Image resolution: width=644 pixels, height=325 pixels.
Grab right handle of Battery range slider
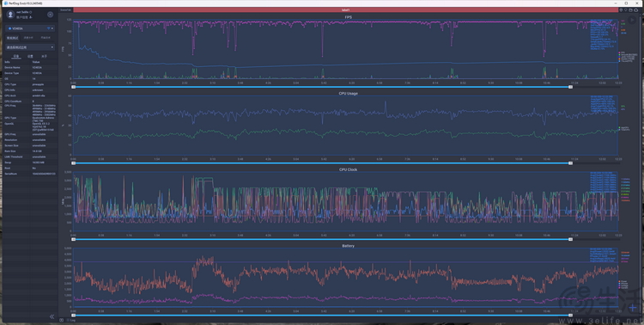point(570,316)
